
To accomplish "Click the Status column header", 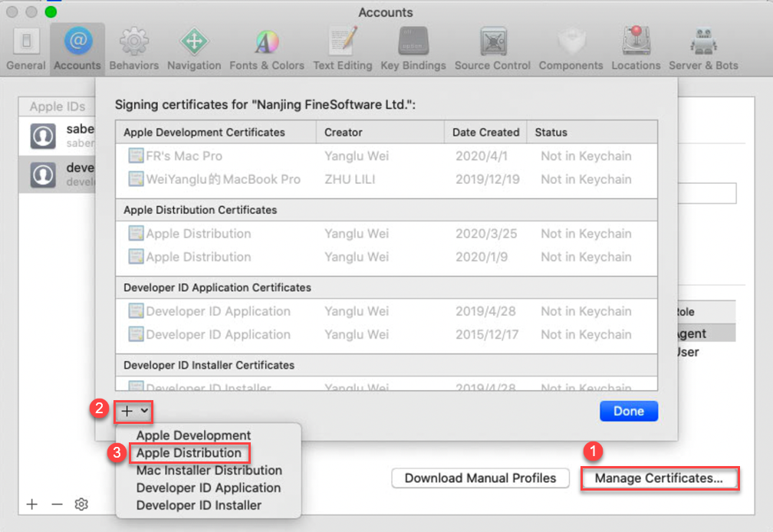I will pos(592,132).
